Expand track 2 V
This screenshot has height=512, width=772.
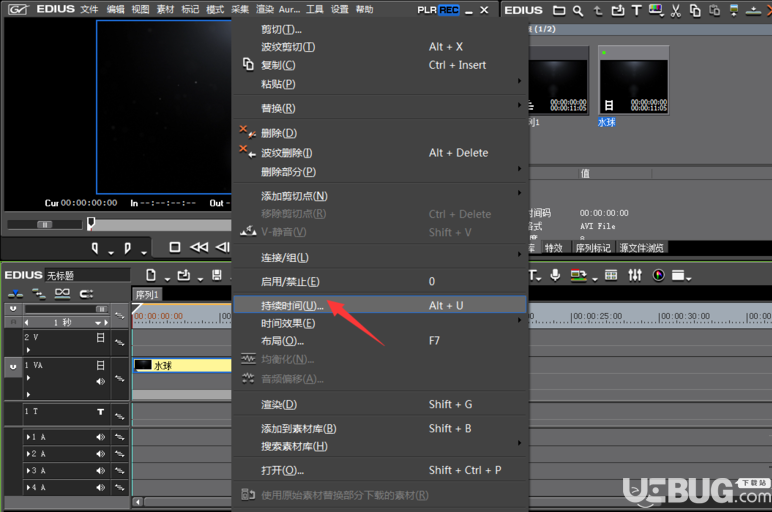click(x=28, y=350)
